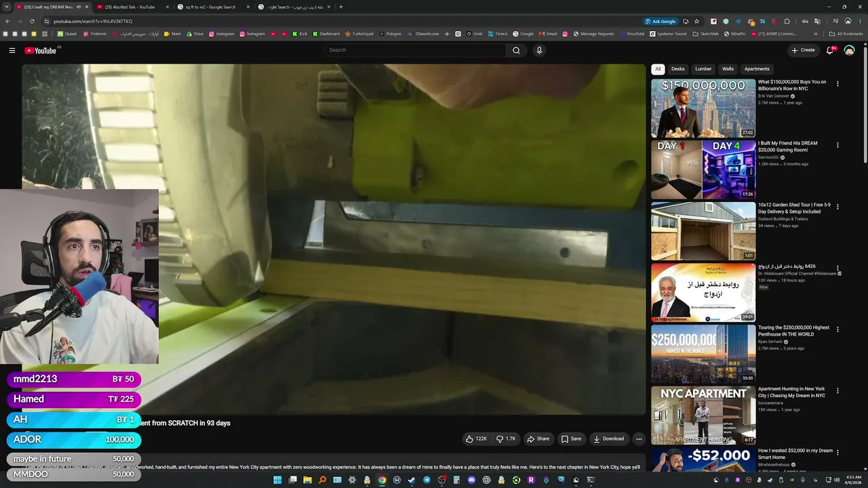Open the Erik Van Conover channel link

[x=774, y=96]
